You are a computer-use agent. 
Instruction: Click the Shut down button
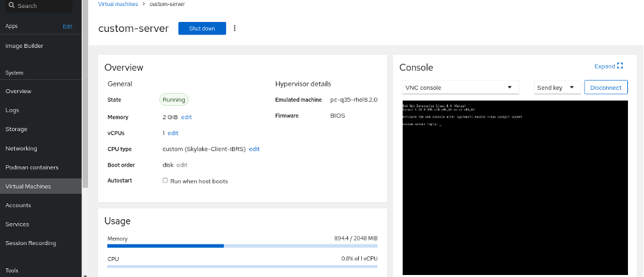coord(202,29)
